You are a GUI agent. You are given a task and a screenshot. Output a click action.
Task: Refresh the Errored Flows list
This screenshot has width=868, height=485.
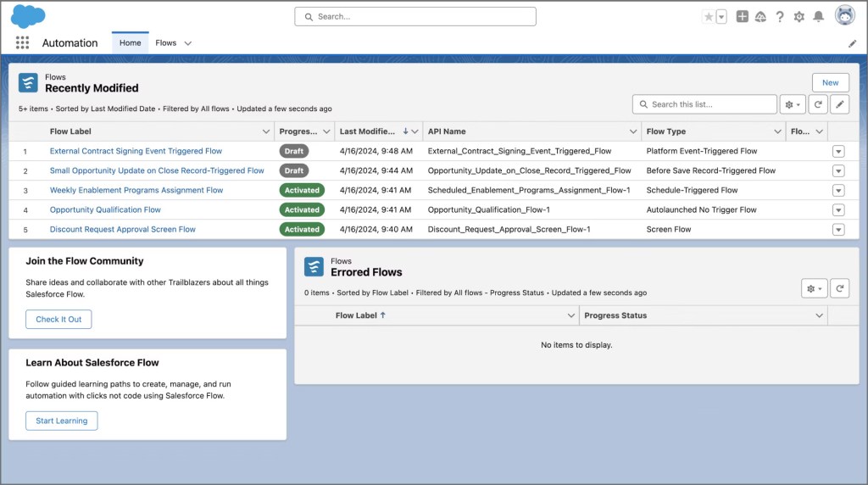click(x=839, y=288)
